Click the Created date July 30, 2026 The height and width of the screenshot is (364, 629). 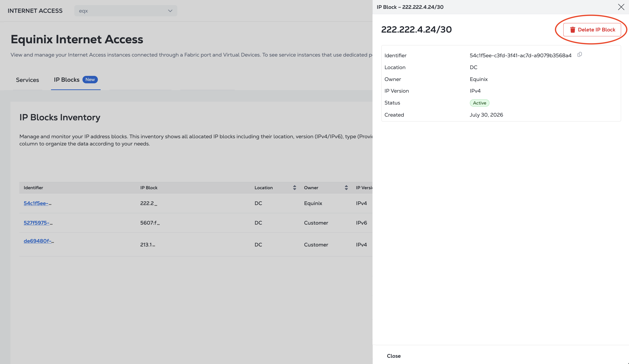(486, 115)
